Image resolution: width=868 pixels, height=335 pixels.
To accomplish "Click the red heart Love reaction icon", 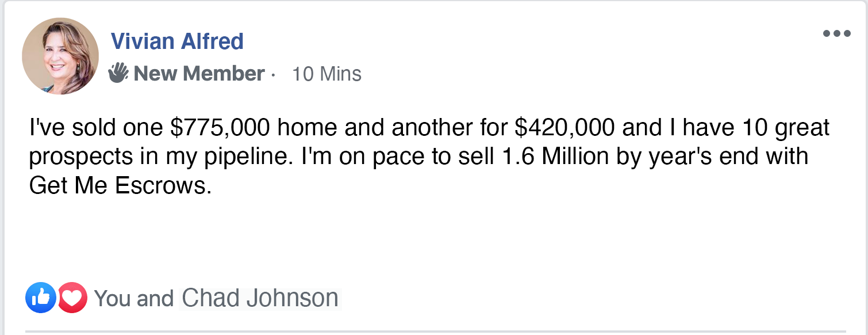I will [x=72, y=298].
